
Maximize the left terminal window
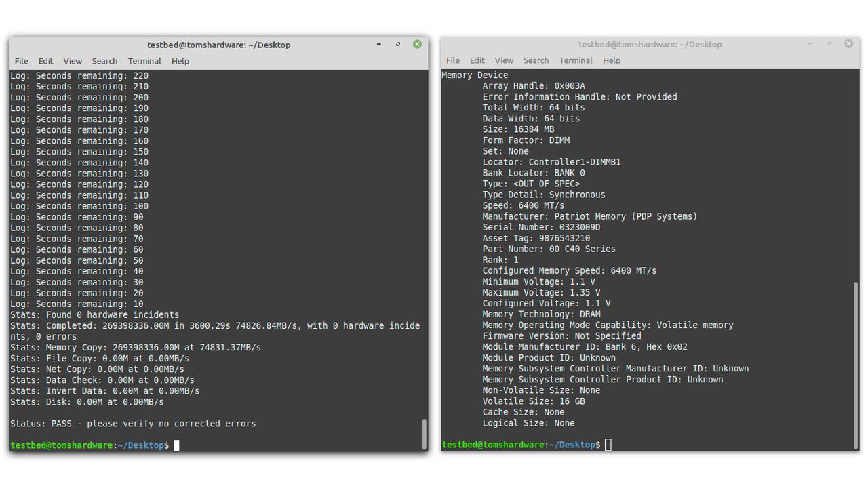398,44
